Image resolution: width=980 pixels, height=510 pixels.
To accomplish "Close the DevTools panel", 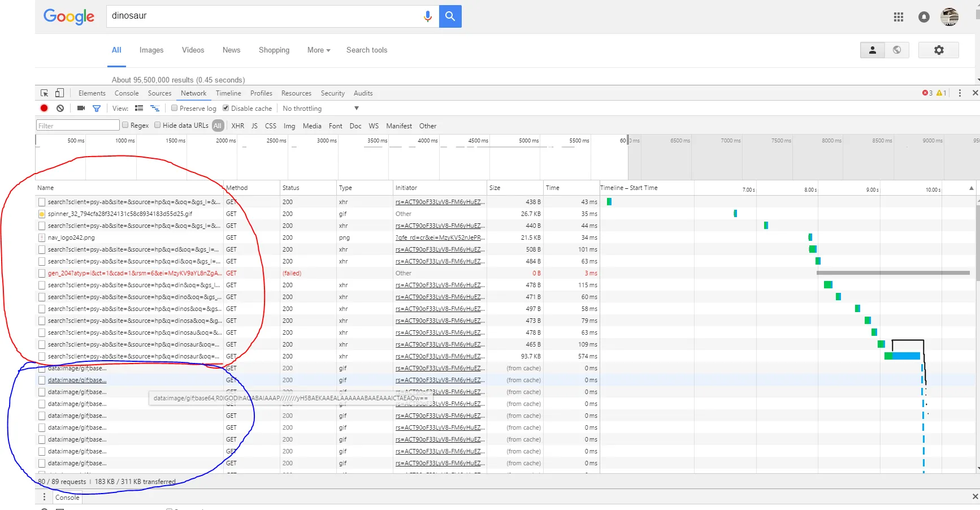I will coord(975,93).
